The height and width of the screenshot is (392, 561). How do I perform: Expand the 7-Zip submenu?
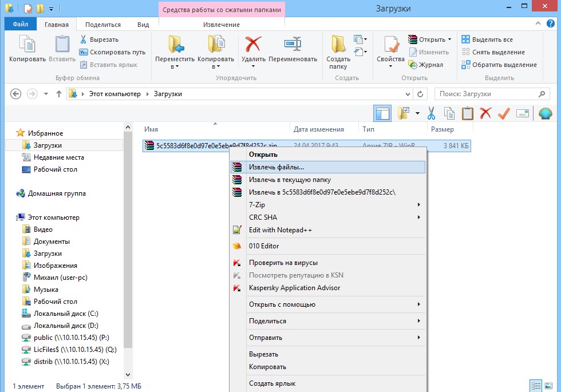pos(418,205)
